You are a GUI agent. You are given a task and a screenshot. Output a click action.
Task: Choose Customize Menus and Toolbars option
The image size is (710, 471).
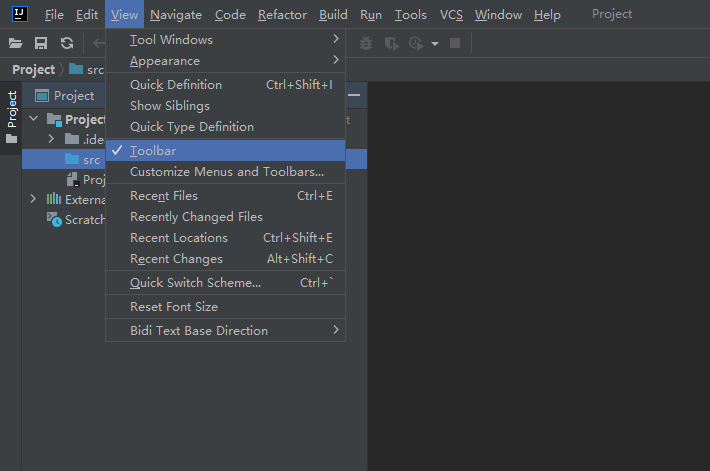[227, 172]
